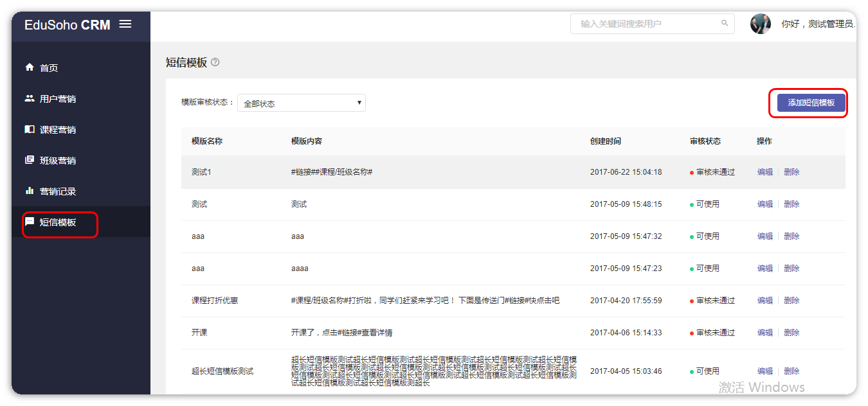Click the user marketing people icon
Screen dimensions: 868x406
point(30,98)
